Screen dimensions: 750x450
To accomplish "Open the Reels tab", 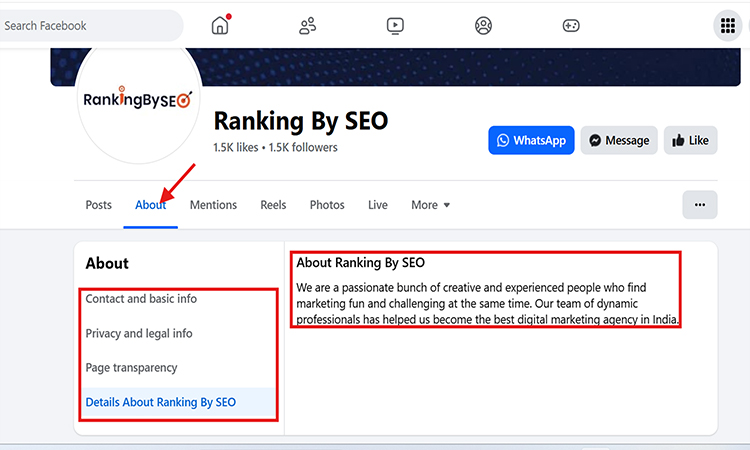I will pyautogui.click(x=273, y=205).
